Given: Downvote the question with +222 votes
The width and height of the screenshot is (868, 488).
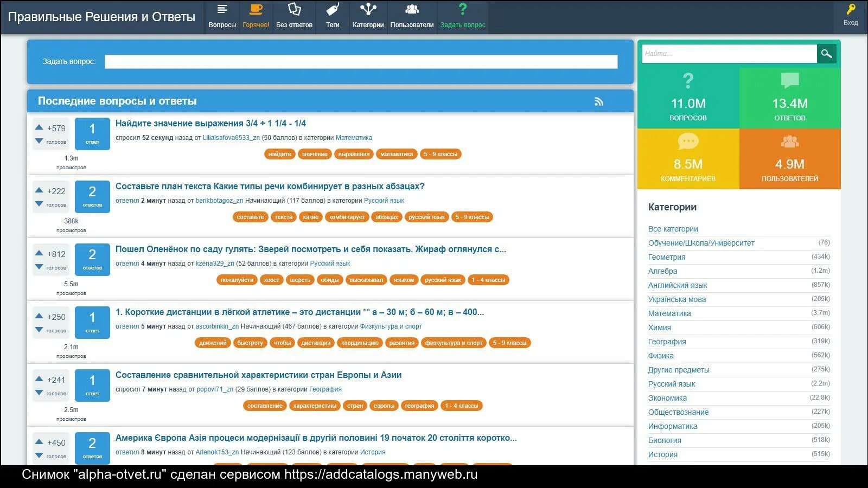Looking at the screenshot, I should pyautogui.click(x=39, y=204).
